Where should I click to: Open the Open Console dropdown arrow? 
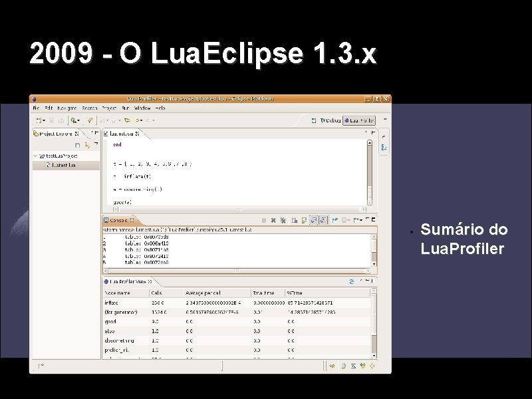tap(360, 221)
